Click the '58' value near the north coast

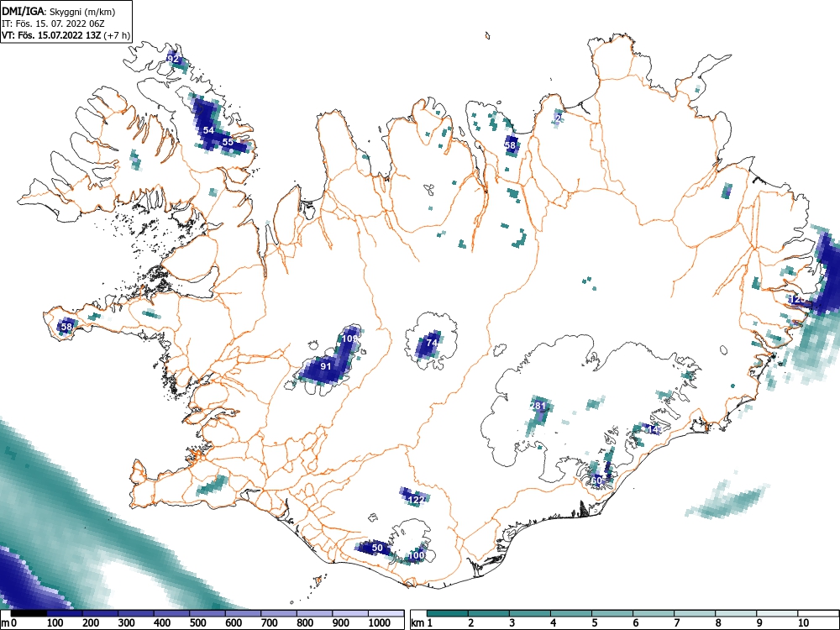pyautogui.click(x=510, y=145)
